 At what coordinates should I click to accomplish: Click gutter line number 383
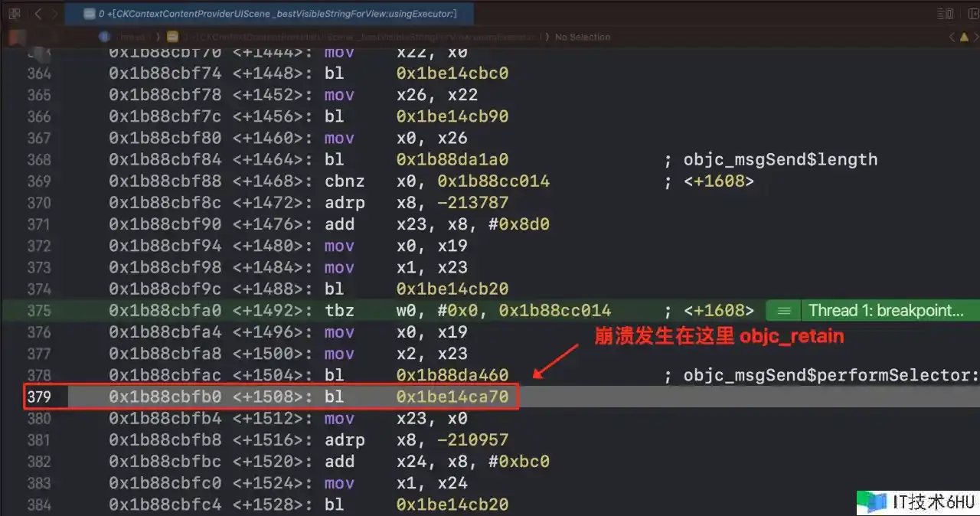[x=38, y=483]
